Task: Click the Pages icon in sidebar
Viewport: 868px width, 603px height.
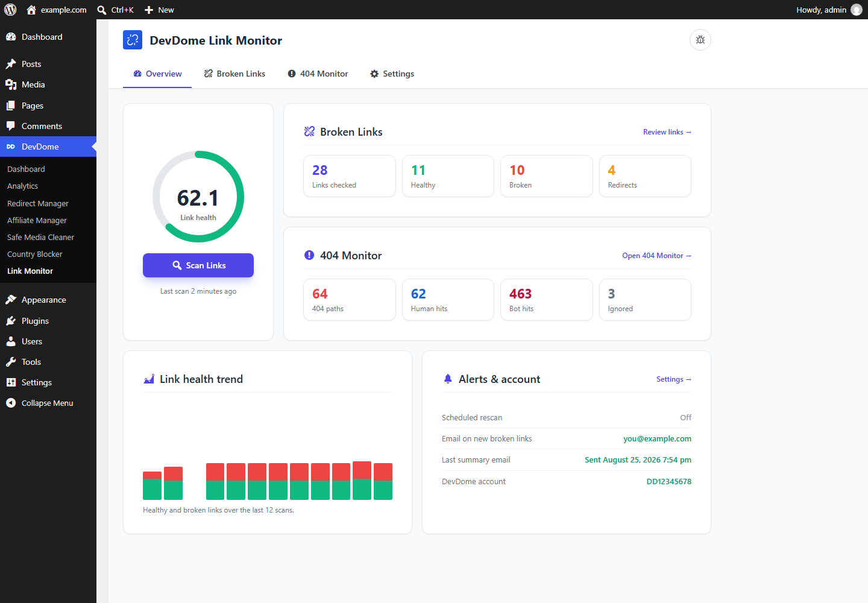Action: pos(11,106)
